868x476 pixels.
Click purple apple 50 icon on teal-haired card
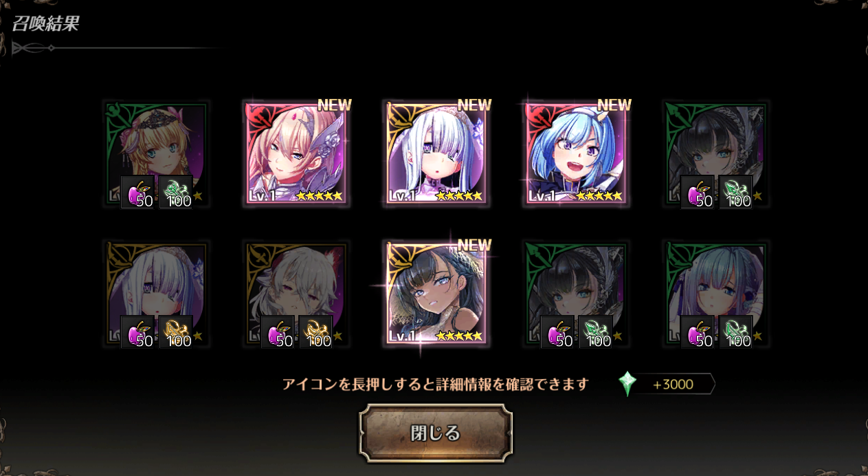pos(698,332)
